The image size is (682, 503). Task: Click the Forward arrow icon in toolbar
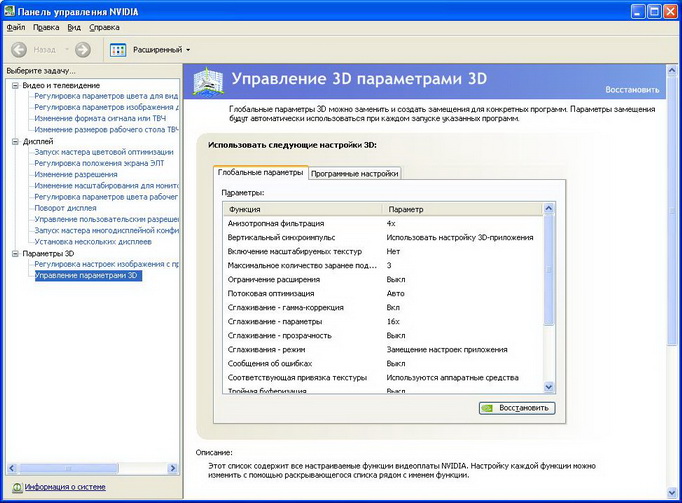[x=83, y=50]
